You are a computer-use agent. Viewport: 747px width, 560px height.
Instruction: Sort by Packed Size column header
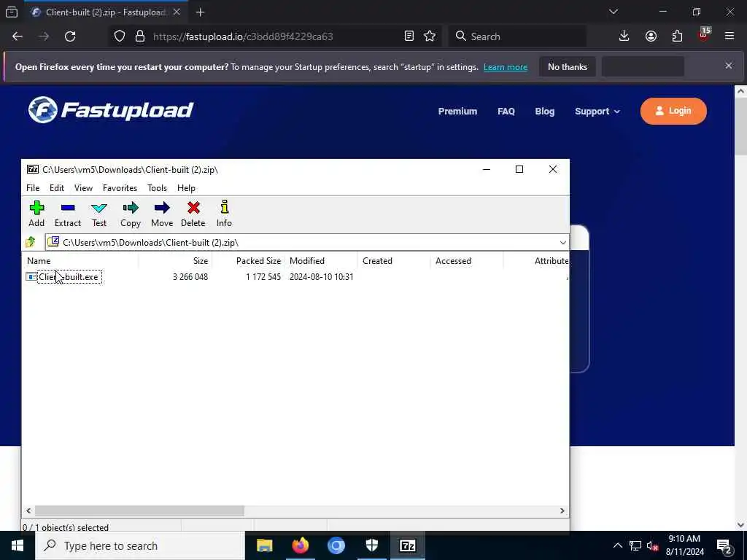tap(248, 261)
